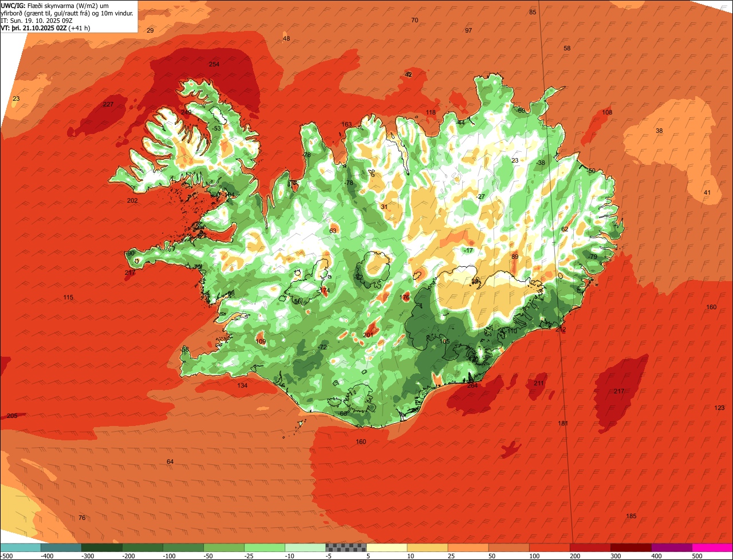Click the flux value 227 on the map
This screenshot has height=560, width=733.
(x=108, y=104)
